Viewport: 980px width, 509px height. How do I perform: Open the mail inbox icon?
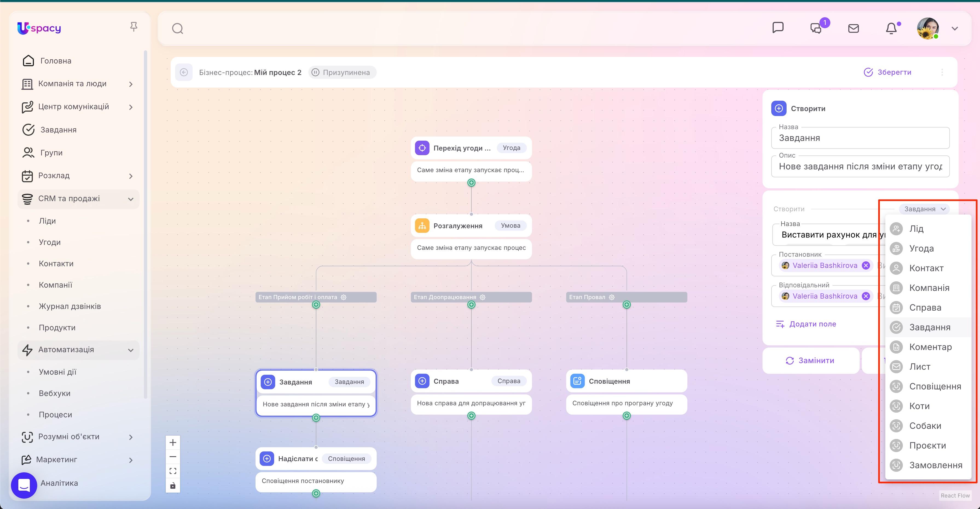coord(853,28)
